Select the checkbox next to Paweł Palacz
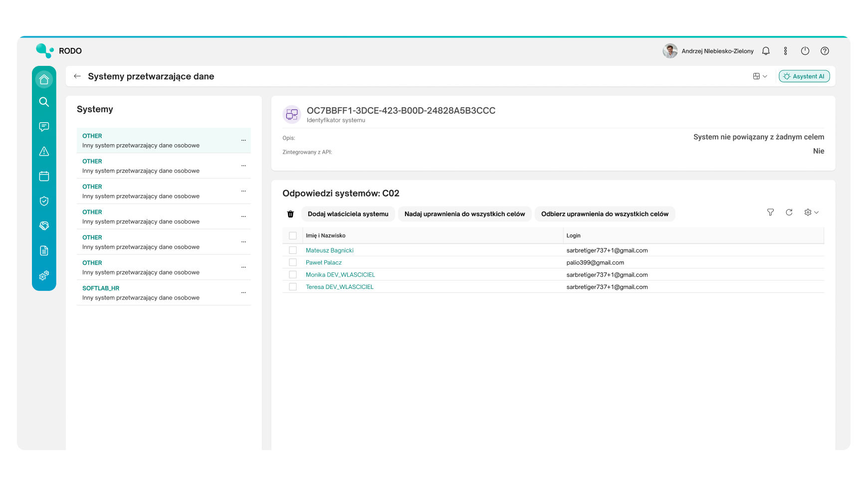 pos(293,262)
